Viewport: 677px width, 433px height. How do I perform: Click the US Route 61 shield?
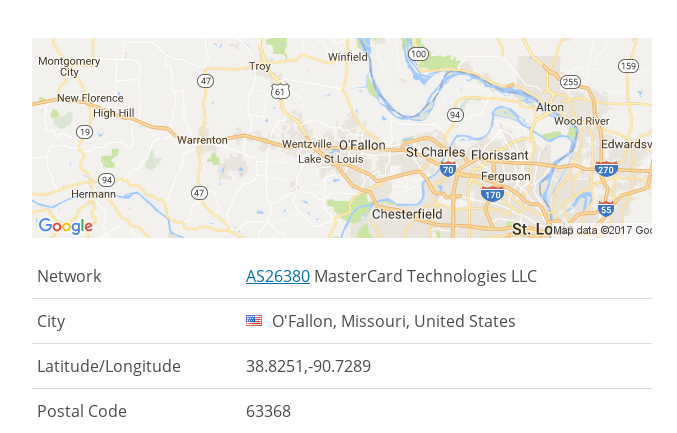280,91
